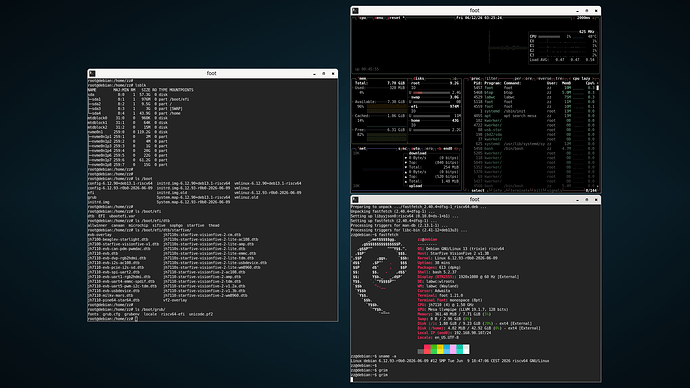Click 'jh7110-pine64-star64.dtb' in the dtb listing
The image size is (690, 388).
[114, 300]
